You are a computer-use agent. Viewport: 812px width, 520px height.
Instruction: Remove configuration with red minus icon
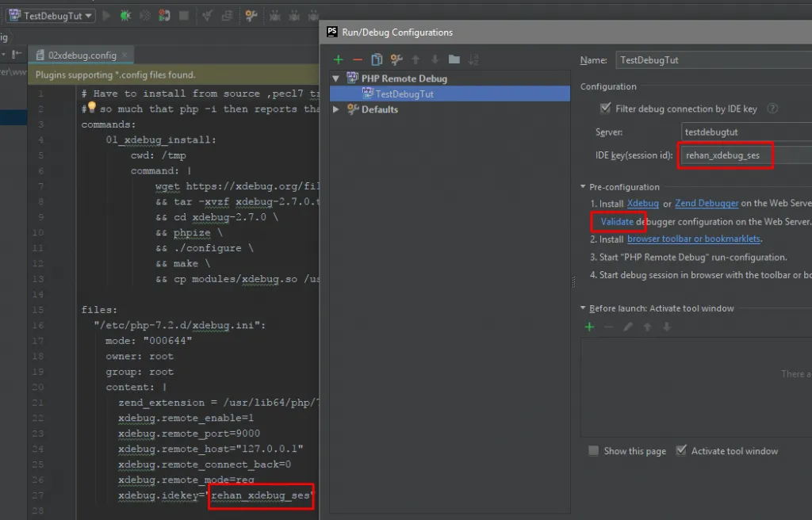point(358,59)
